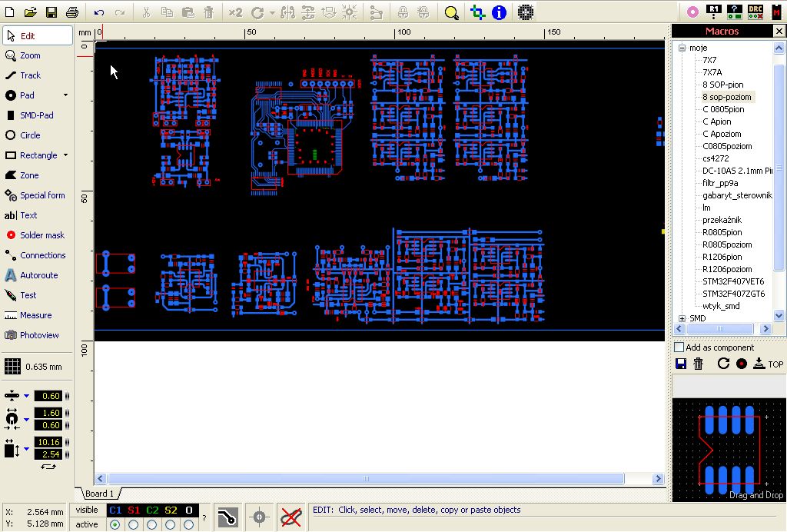Click the magnifier zoom icon in toolbar
The image size is (787, 532).
coord(451,12)
